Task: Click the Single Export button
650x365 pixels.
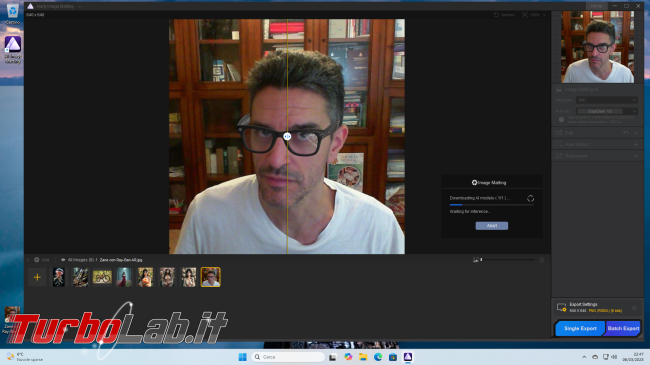Action: tap(580, 328)
